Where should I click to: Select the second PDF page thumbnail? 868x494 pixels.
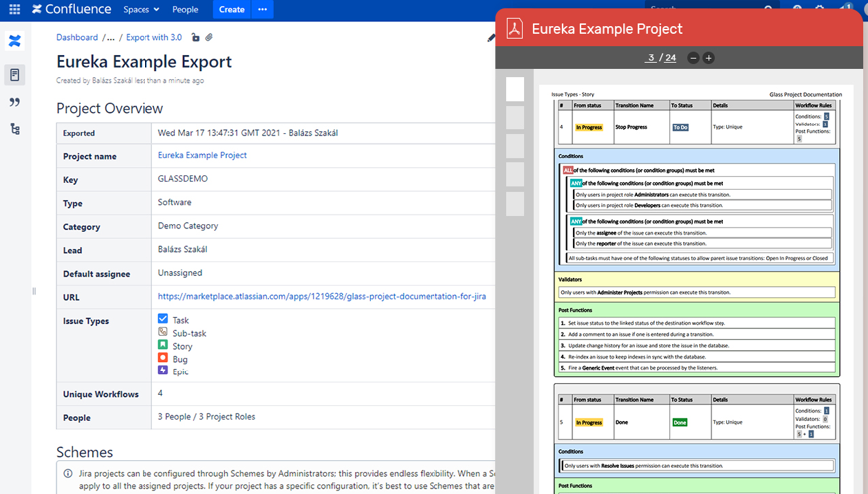pos(515,118)
